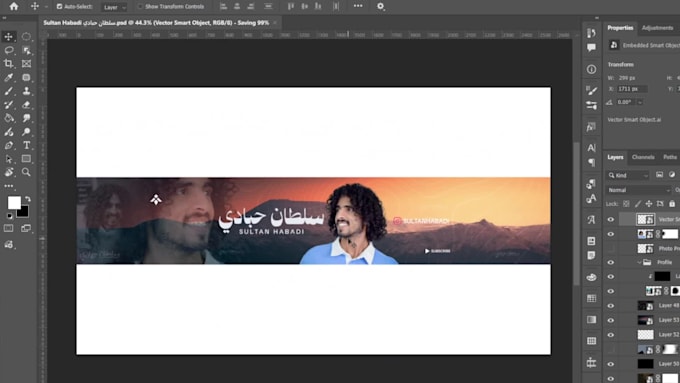
Task: Switch to the Properties tab
Action: (620, 28)
